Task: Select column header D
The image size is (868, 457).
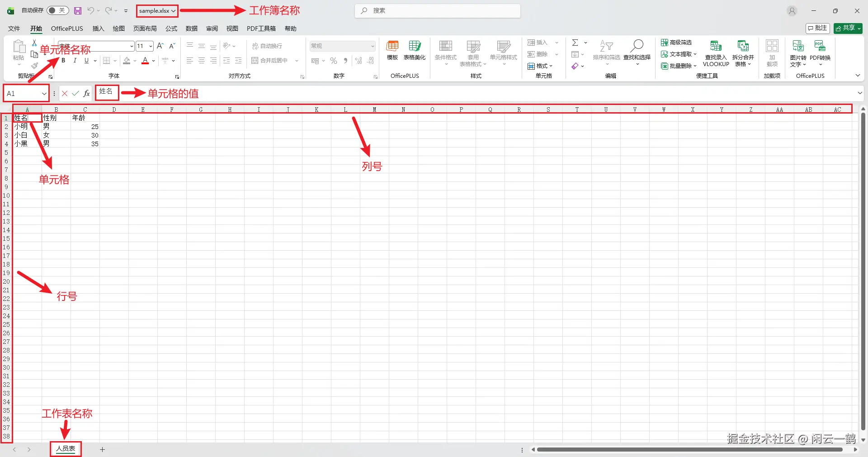Action: [x=114, y=109]
